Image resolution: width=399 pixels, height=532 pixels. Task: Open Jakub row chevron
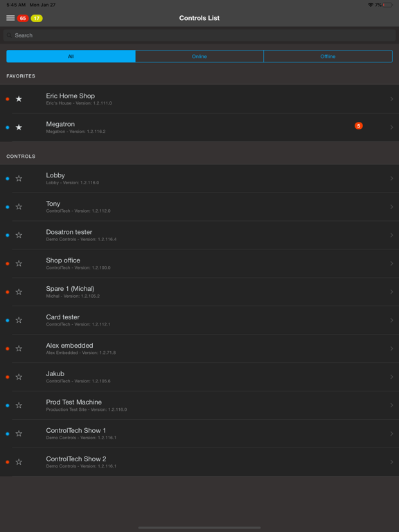pos(392,377)
